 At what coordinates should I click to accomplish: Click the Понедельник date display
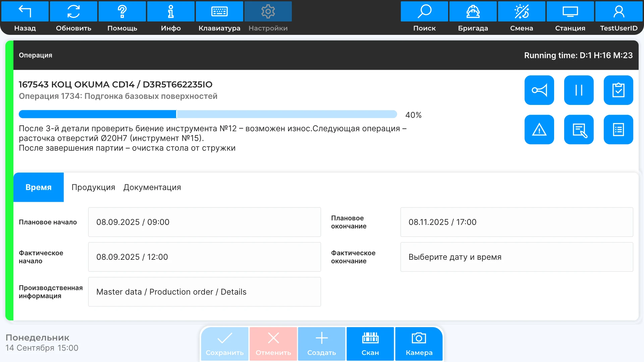pos(42,343)
